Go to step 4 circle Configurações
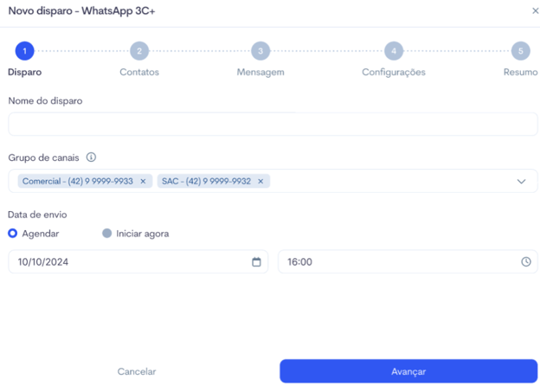The width and height of the screenshot is (540, 392). point(394,51)
